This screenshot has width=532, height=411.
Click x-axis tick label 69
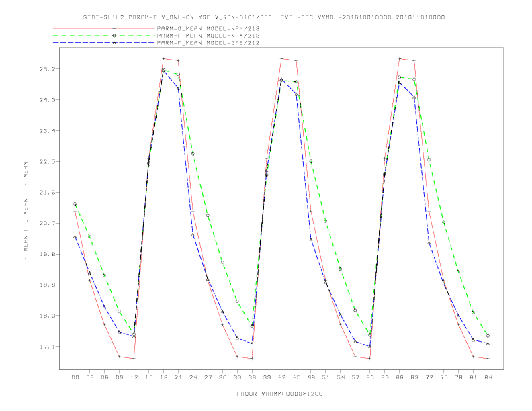point(414,377)
